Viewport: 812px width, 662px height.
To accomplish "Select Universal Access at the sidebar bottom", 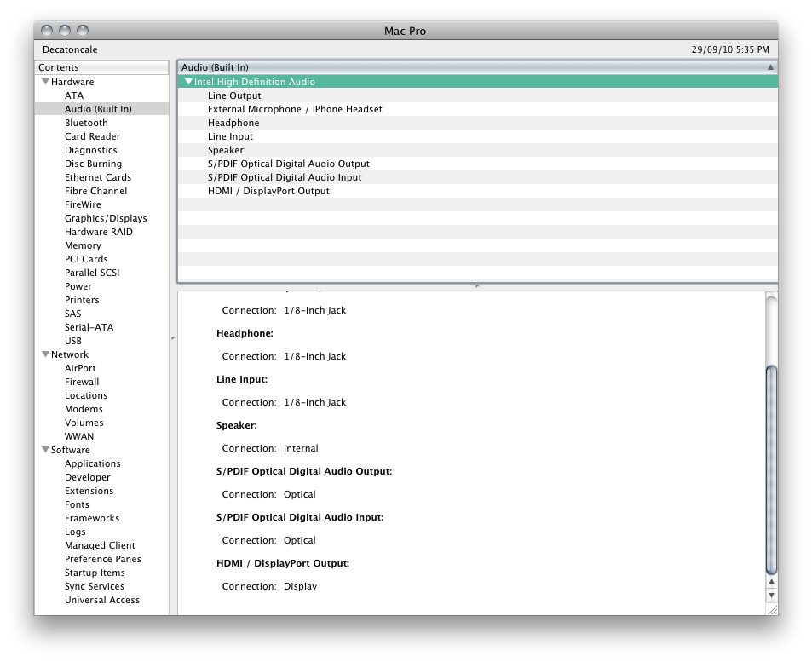I will tap(101, 600).
